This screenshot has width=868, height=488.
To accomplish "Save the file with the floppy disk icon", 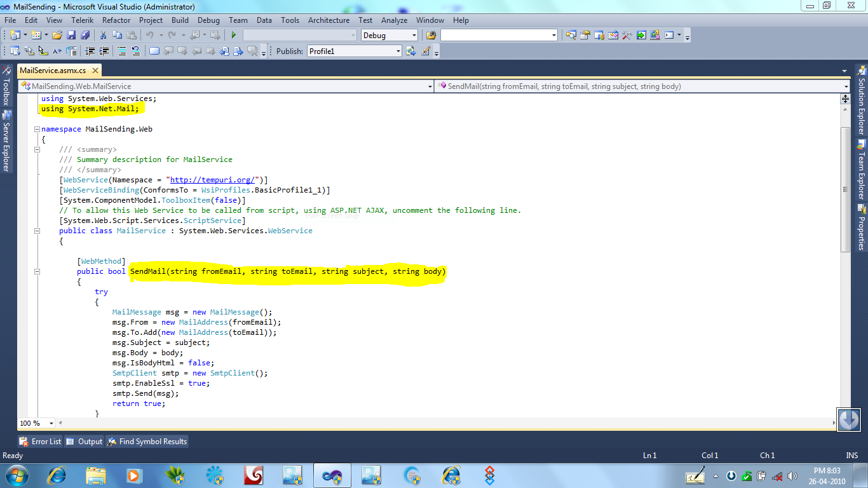I will click(71, 36).
